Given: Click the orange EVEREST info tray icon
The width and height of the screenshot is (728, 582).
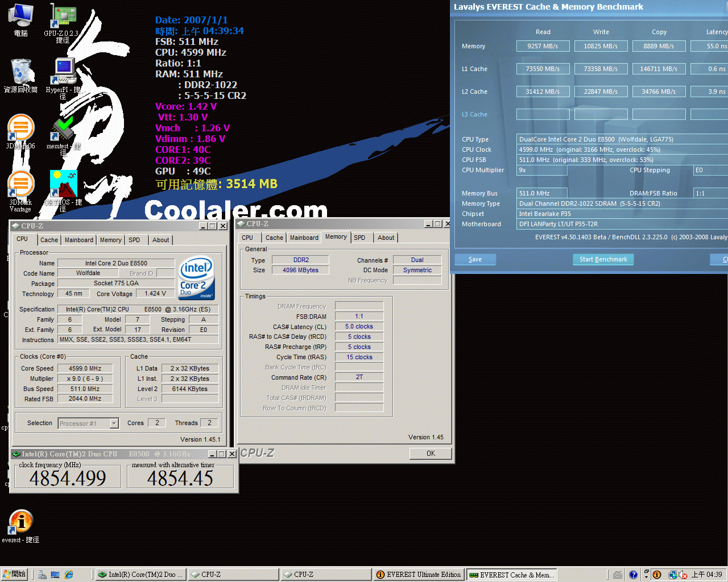Looking at the screenshot, I should 657,575.
